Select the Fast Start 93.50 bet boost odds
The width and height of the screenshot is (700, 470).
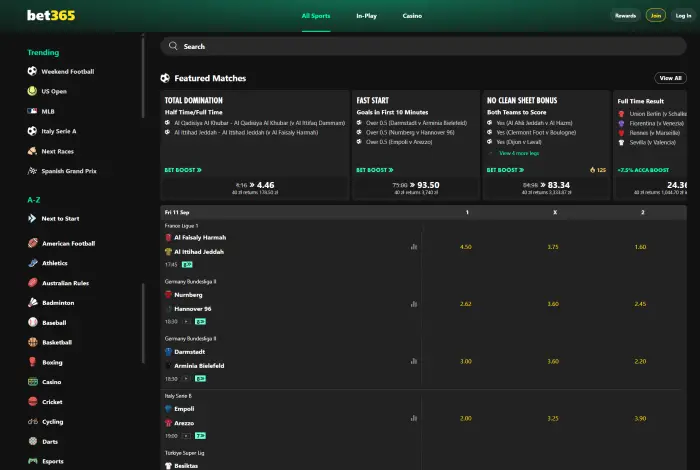tap(416, 187)
